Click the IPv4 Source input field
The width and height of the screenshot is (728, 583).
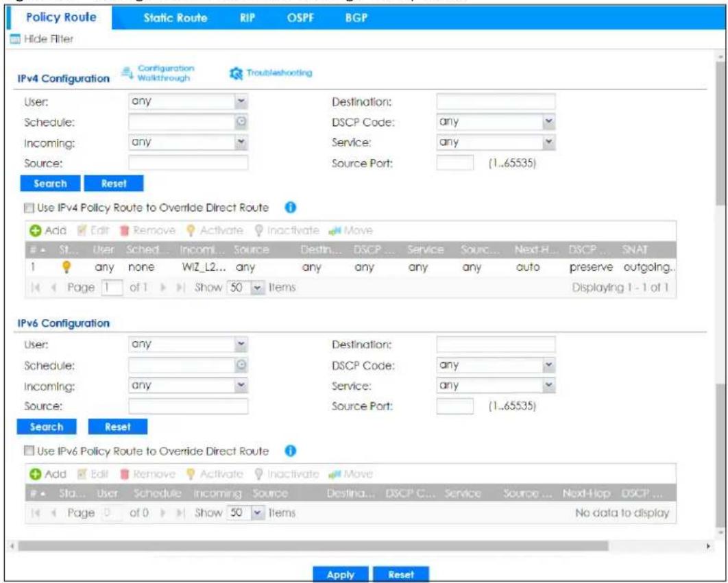(188, 162)
